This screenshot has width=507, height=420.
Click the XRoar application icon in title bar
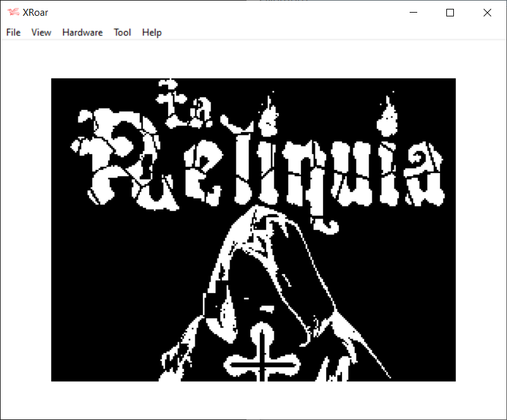coord(13,12)
